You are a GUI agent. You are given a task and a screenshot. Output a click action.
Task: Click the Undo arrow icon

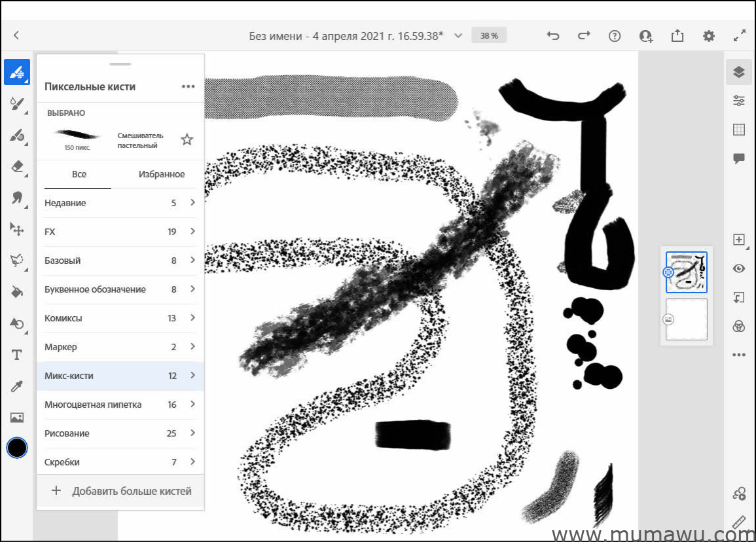pyautogui.click(x=553, y=36)
